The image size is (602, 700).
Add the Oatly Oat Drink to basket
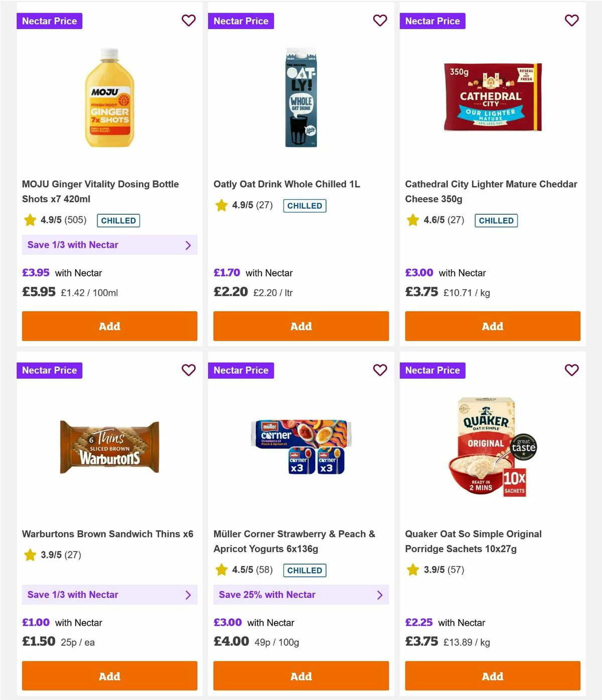click(x=301, y=326)
